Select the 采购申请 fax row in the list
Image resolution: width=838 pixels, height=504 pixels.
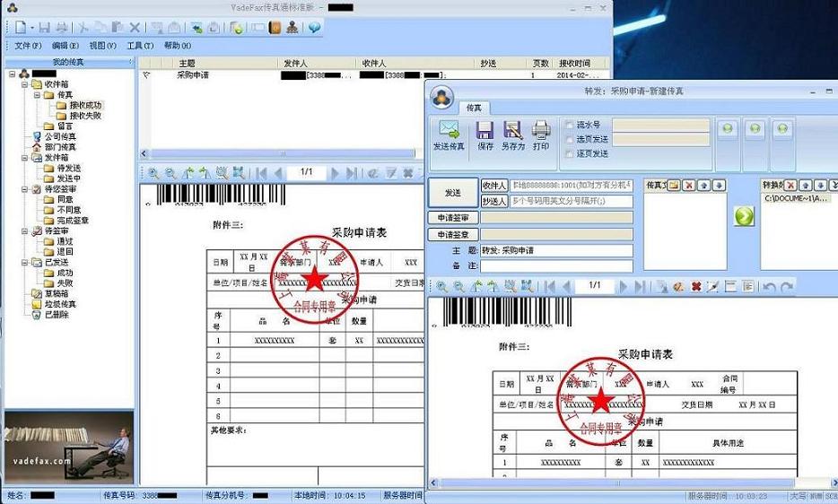click(x=374, y=75)
